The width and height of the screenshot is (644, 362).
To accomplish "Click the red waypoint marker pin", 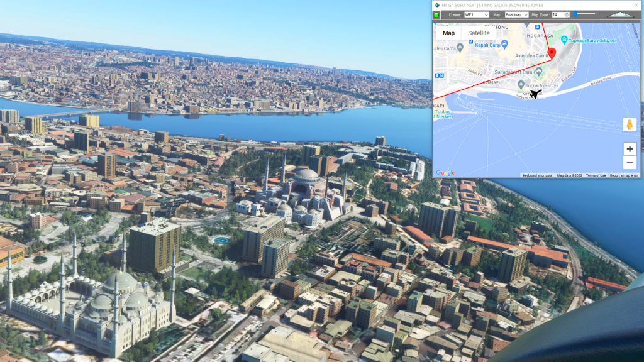I will tap(552, 53).
